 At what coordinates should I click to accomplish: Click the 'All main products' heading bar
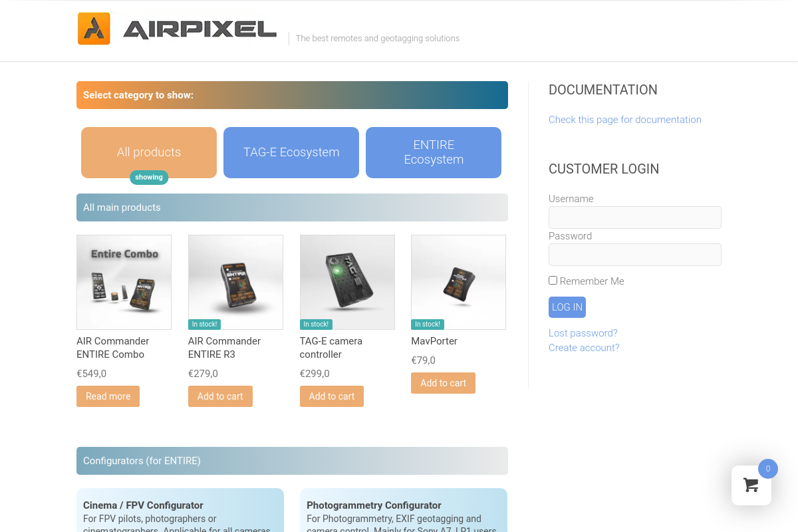click(292, 207)
